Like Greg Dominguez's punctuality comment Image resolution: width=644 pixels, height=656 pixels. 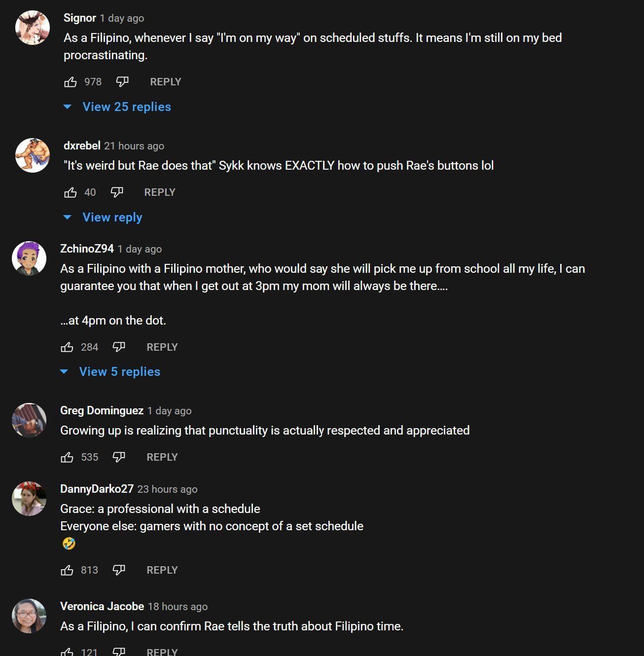[x=67, y=457]
